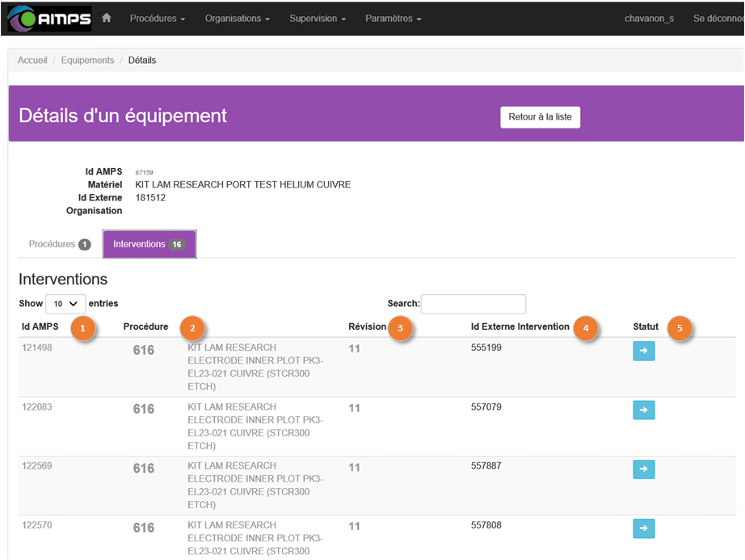Click procedure number 616 in row 122569

[144, 469]
